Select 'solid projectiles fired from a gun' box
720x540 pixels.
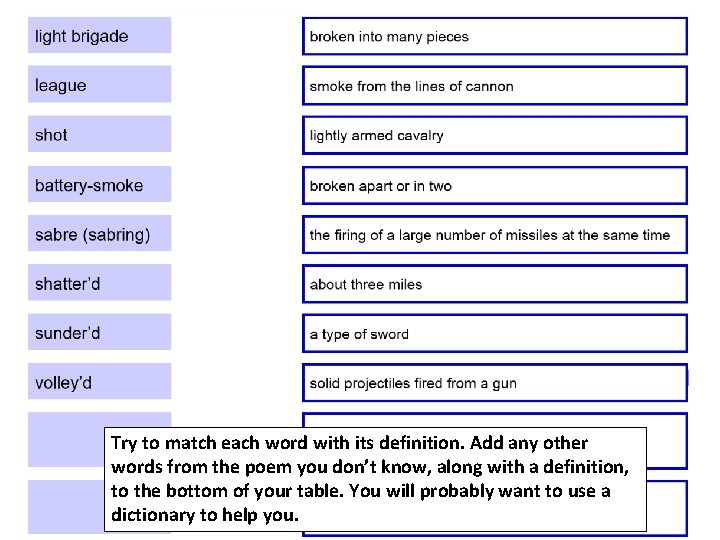click(x=495, y=383)
